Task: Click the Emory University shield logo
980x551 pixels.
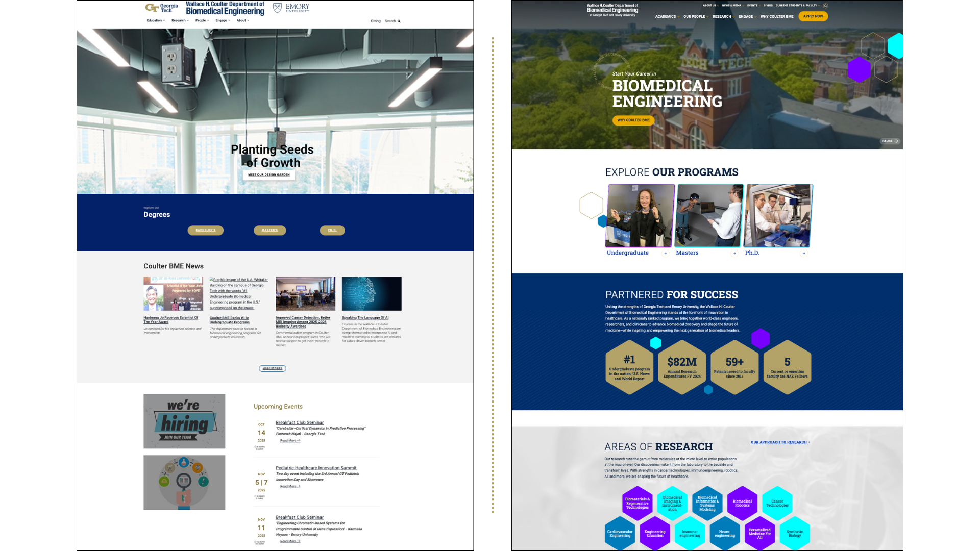Action: coord(277,8)
